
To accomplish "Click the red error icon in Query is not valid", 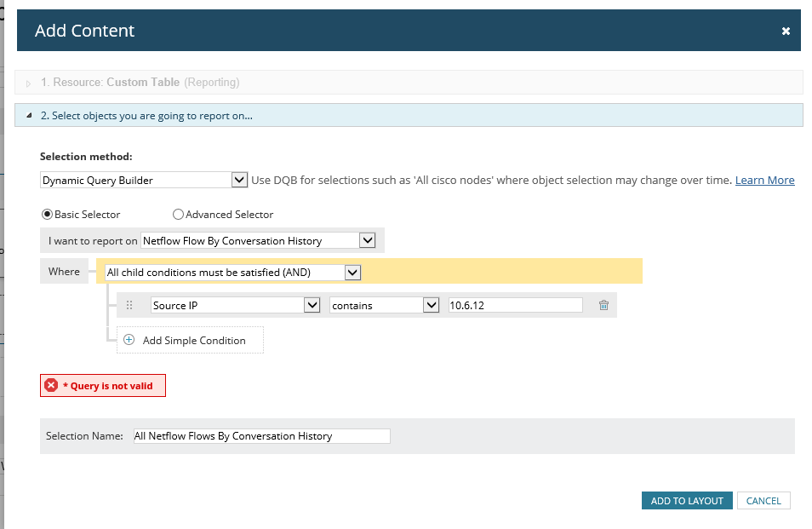I will [x=51, y=385].
